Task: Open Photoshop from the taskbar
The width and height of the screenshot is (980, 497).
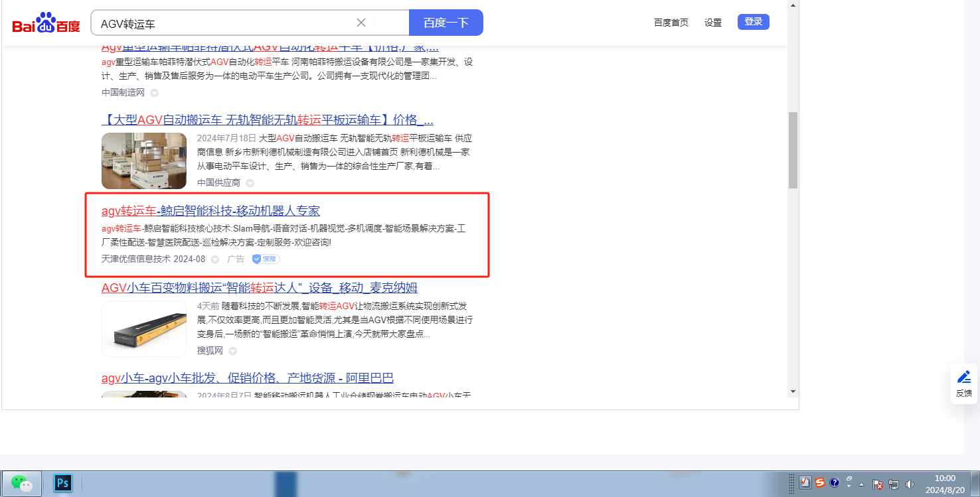Action: tap(63, 483)
